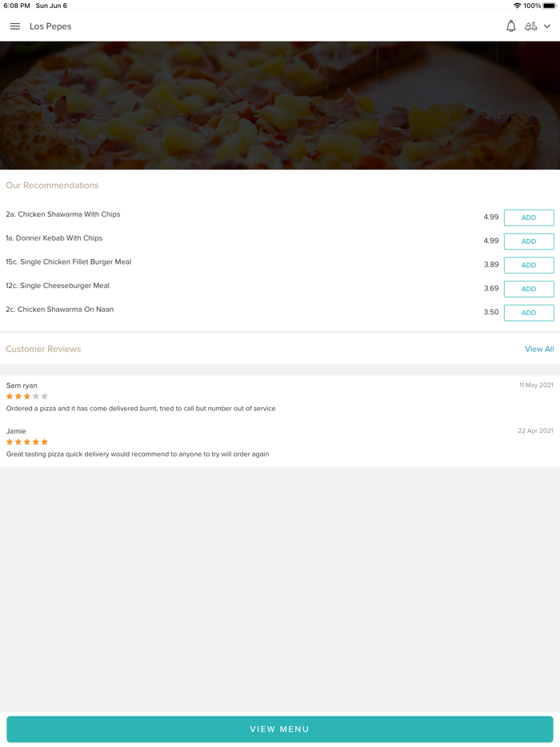Add Donner Kebab With Chips
560x747 pixels.
tap(529, 242)
